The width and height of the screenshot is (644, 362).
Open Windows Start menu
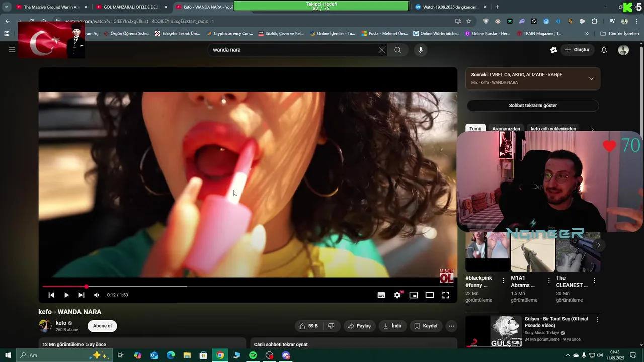tap(8, 355)
